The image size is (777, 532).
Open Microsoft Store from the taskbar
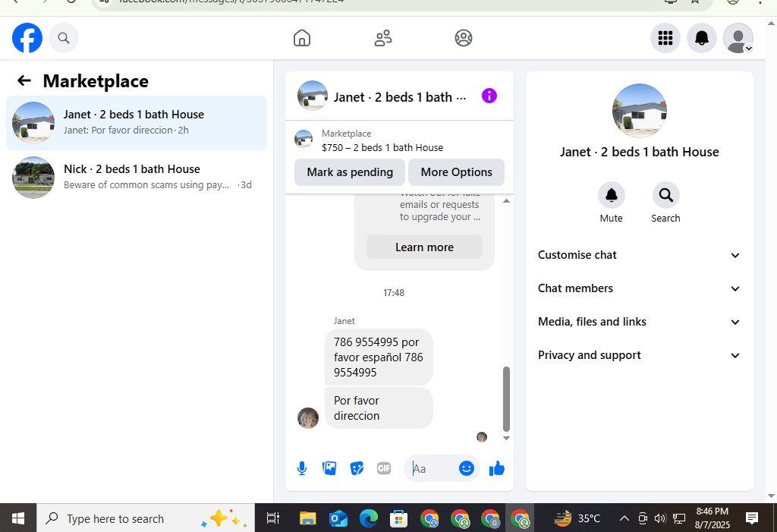pyautogui.click(x=398, y=518)
